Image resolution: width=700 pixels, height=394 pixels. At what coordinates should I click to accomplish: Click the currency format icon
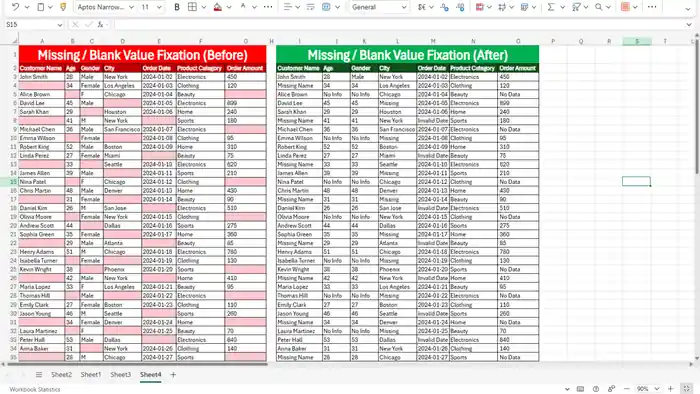pos(422,7)
